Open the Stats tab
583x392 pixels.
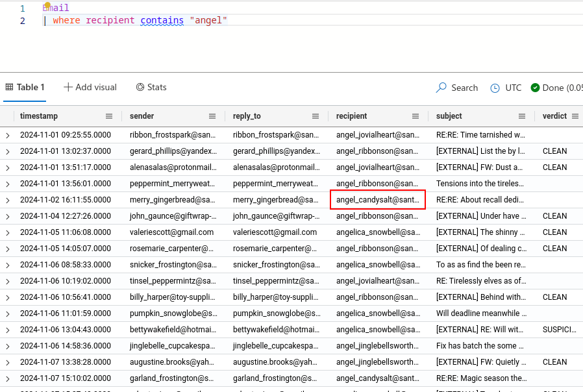click(x=151, y=87)
